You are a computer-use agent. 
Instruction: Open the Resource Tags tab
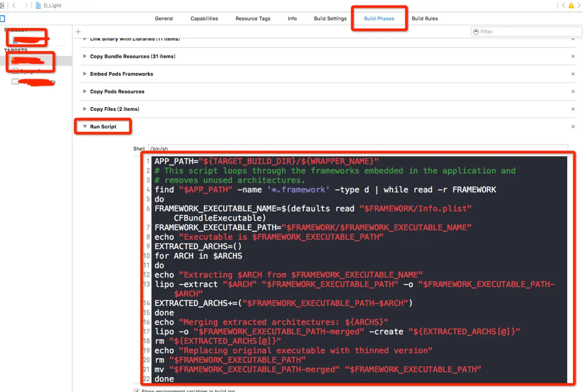point(253,19)
